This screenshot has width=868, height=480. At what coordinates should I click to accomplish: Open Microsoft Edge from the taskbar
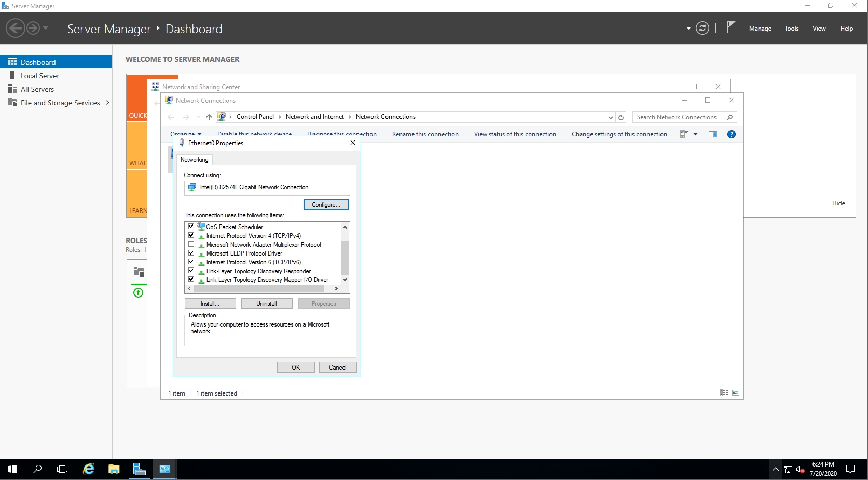(88, 469)
